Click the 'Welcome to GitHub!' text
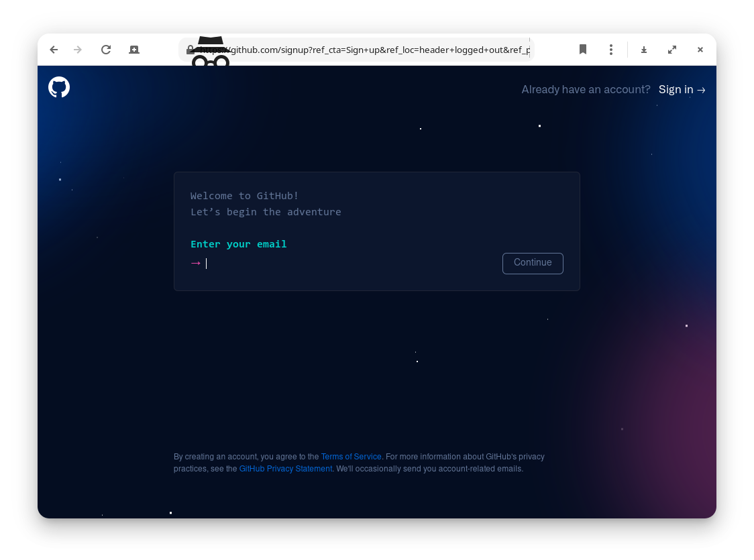The height and width of the screenshot is (560, 754). [244, 196]
